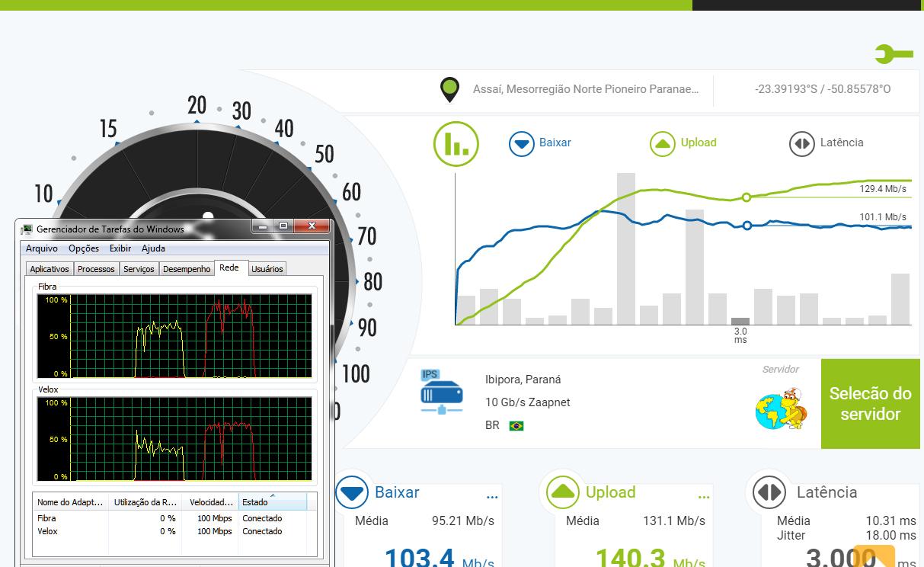The image size is (924, 567).
Task: Click the coordinates -23.39193°S text
Action: point(823,89)
